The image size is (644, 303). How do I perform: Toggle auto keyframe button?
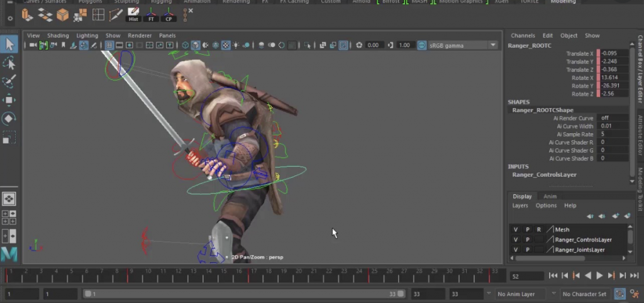(619, 294)
